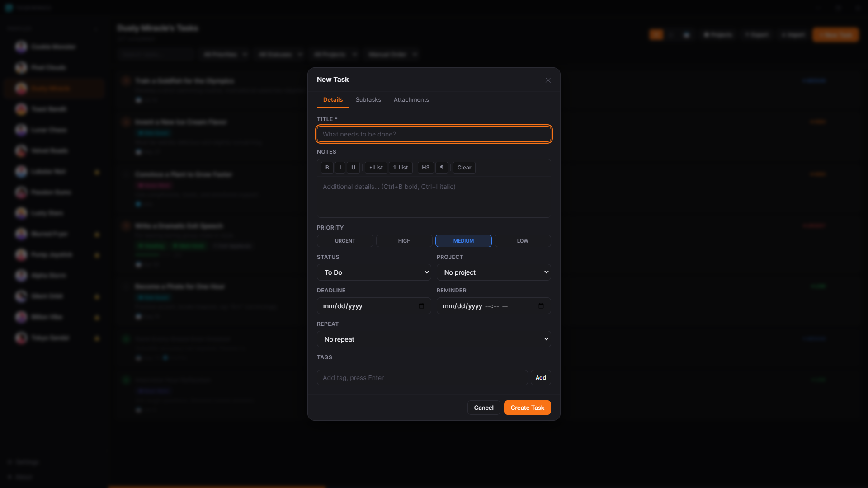The image size is (868, 488).
Task: Select Medium priority
Action: [463, 241]
